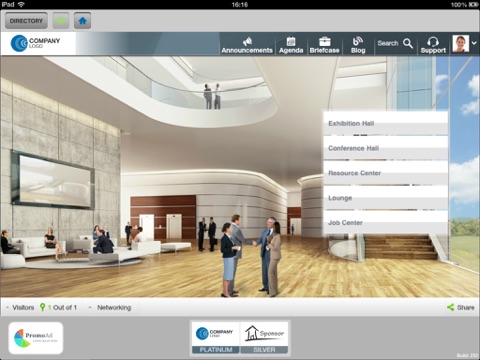Go to the Resource Center
Screen dimensions: 480x360
[385, 173]
